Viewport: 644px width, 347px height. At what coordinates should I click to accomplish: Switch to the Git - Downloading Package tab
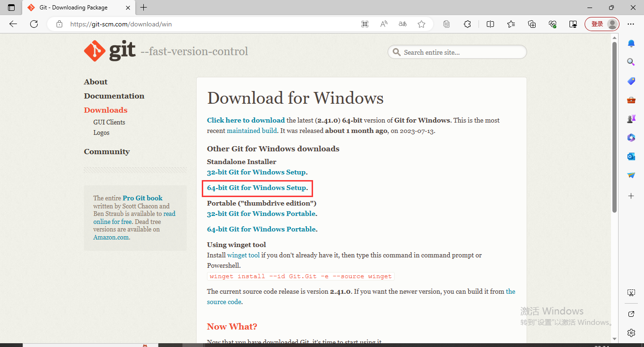click(x=73, y=8)
